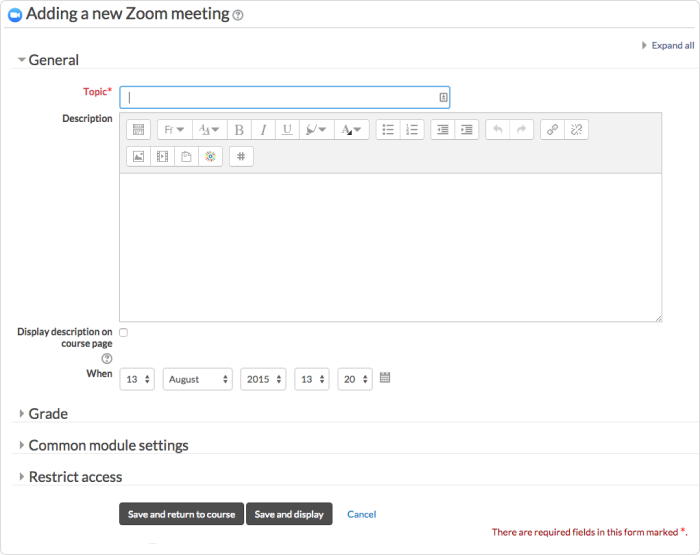Click Save and display button
700x555 pixels.
289,514
